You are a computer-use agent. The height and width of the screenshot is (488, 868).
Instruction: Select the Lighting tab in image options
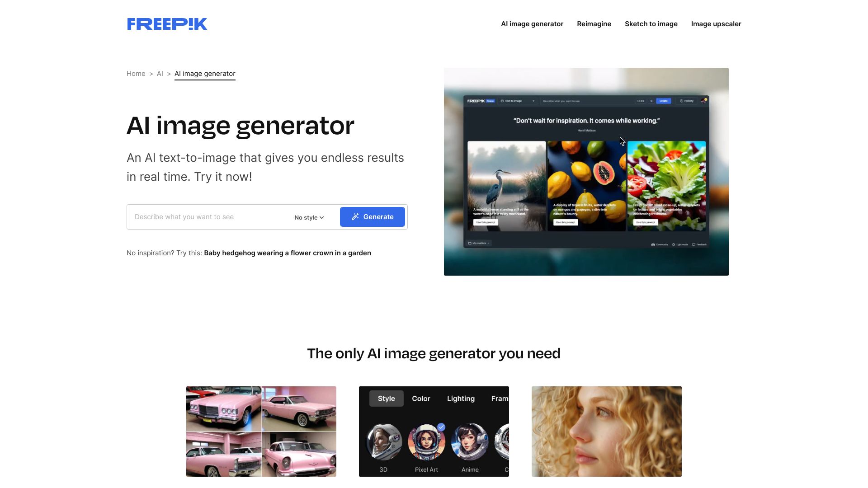click(x=461, y=398)
